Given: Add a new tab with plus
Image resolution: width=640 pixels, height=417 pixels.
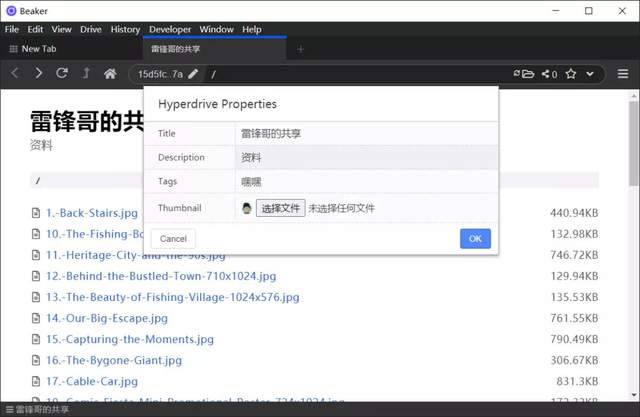Looking at the screenshot, I should click(300, 49).
